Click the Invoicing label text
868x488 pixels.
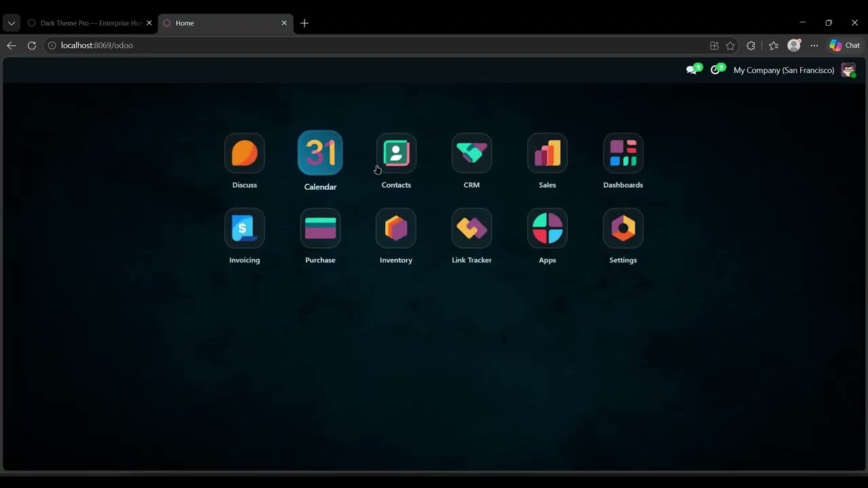(244, 260)
